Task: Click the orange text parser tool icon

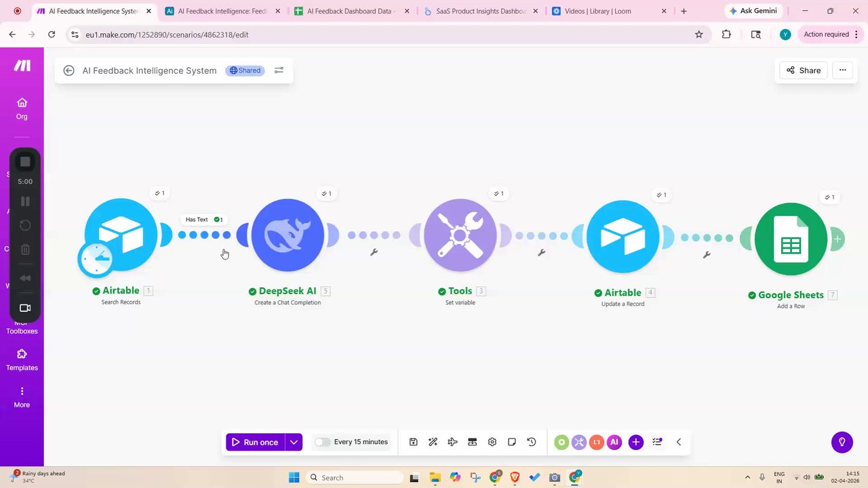Action: [597, 442]
